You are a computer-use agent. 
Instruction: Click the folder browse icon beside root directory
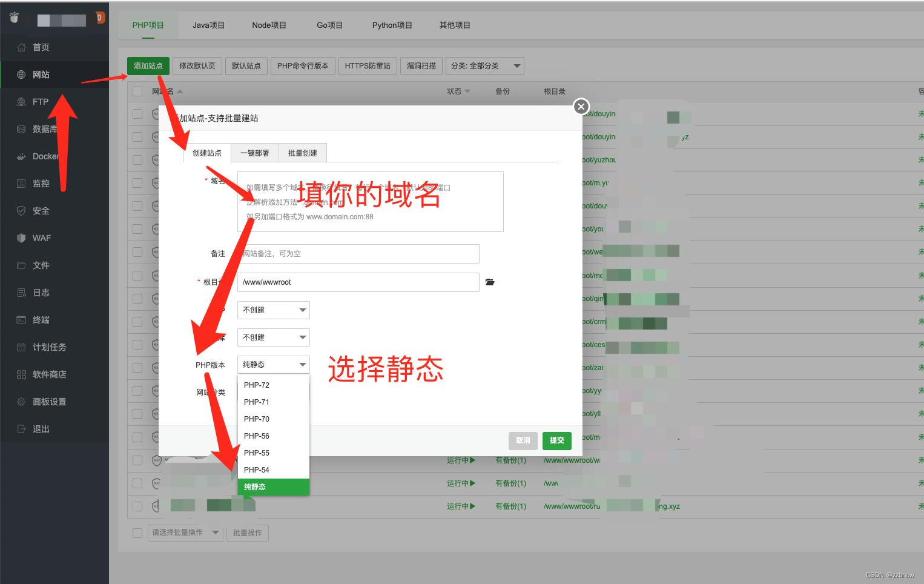[490, 282]
